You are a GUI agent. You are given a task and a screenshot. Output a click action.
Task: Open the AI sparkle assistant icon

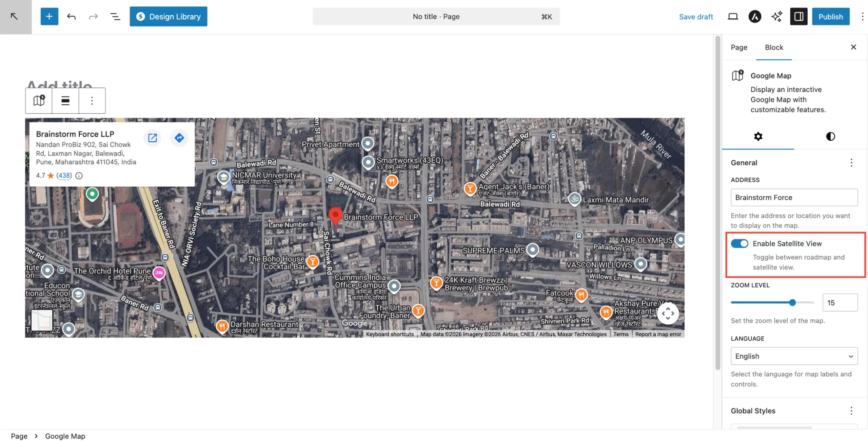(777, 16)
